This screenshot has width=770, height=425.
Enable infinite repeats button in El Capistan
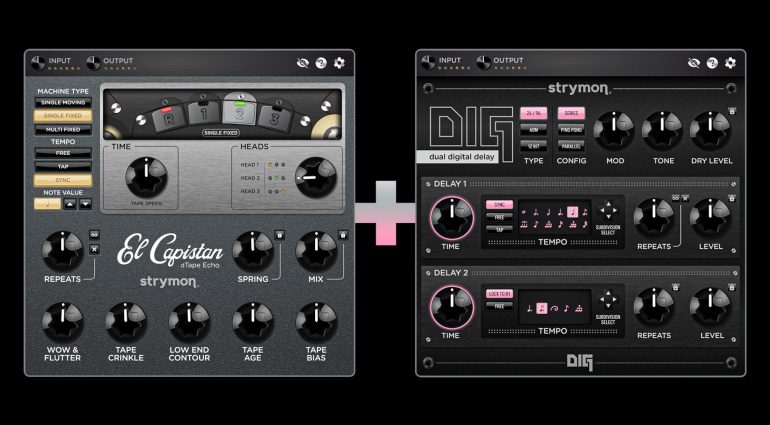95,235
